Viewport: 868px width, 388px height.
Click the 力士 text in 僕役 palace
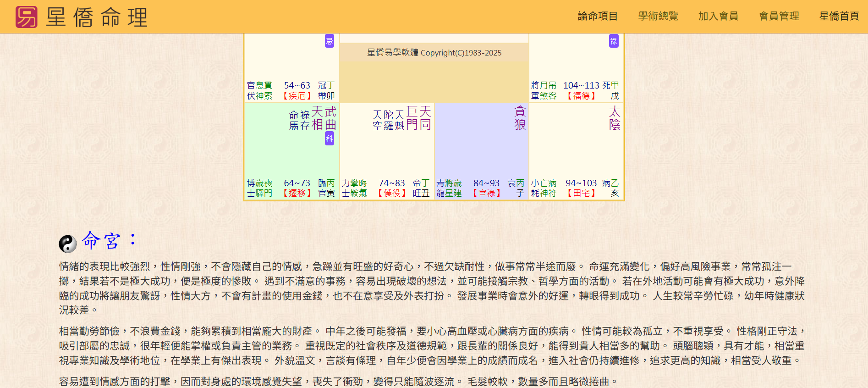(x=346, y=188)
